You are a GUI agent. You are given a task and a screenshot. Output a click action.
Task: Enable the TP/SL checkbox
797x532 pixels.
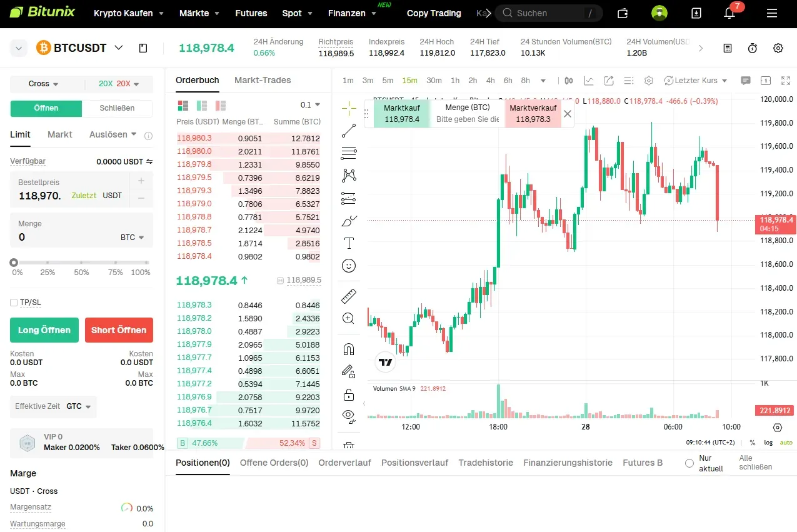pos(14,303)
